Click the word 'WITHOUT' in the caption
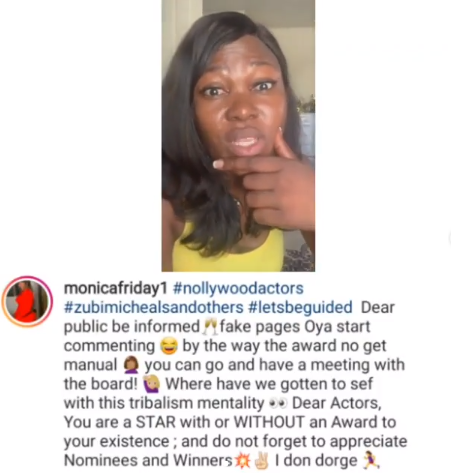The width and height of the screenshot is (451, 473). point(269,422)
